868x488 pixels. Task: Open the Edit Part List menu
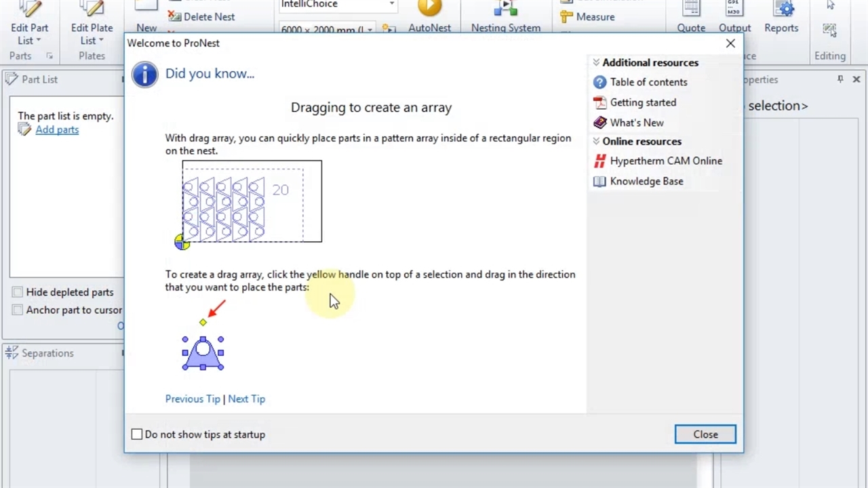(x=29, y=34)
